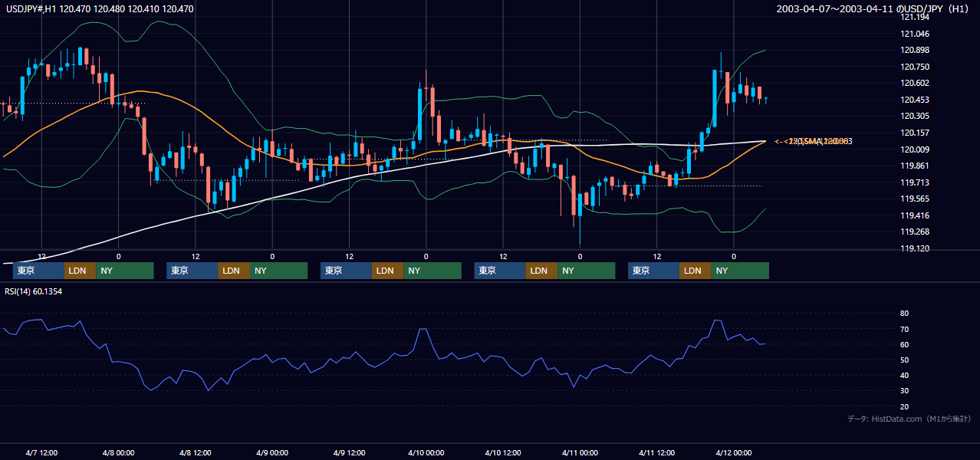Click the 東京 session block of the first day
Viewport: 980px width, 460px height.
(x=38, y=271)
